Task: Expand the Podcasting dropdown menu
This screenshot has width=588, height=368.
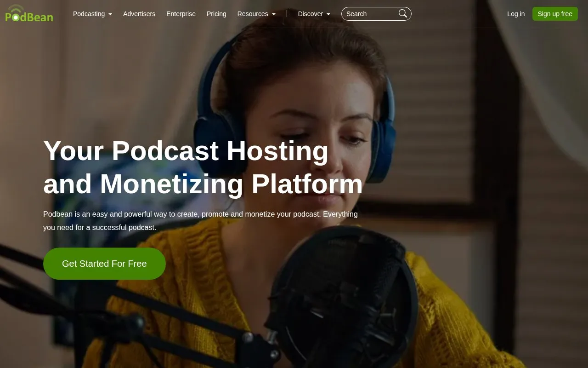Action: click(x=92, y=14)
